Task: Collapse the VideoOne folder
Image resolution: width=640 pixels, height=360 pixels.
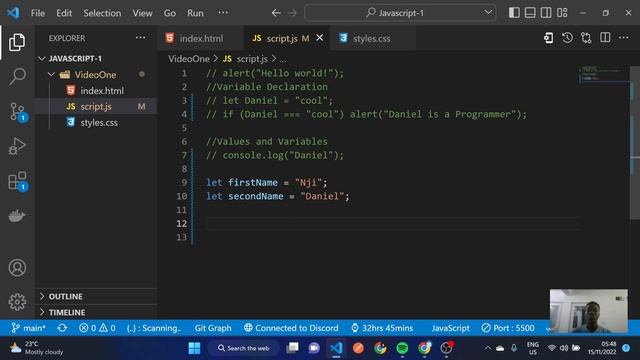Action: click(51, 75)
